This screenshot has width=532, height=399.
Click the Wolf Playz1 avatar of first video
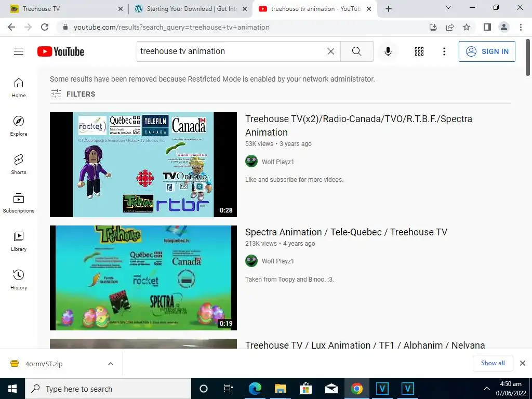[x=251, y=161]
